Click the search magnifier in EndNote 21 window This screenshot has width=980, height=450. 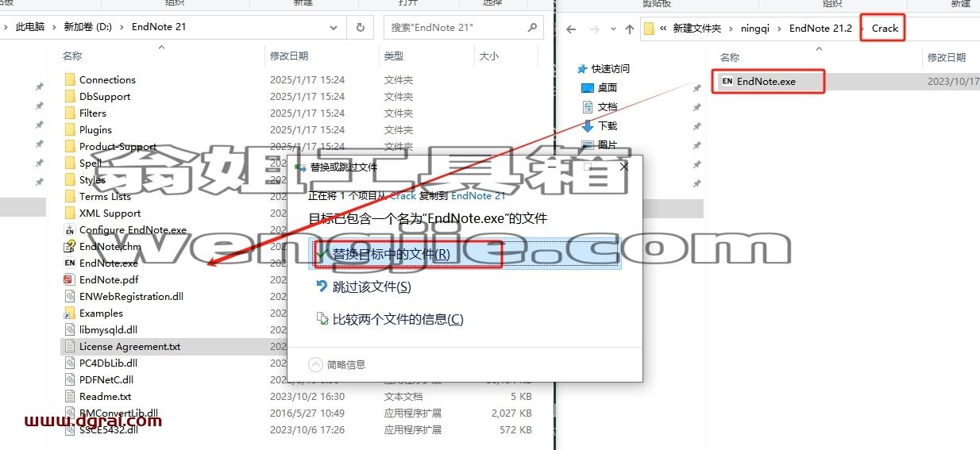pyautogui.click(x=532, y=27)
